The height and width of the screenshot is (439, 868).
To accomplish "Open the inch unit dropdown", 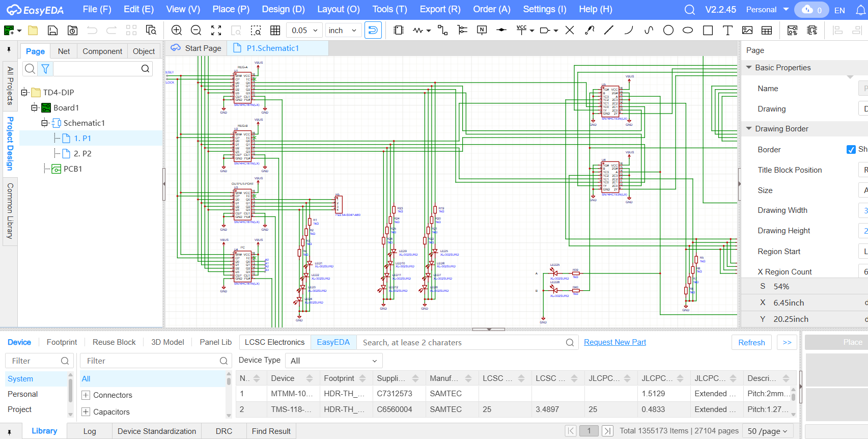I will [x=343, y=31].
